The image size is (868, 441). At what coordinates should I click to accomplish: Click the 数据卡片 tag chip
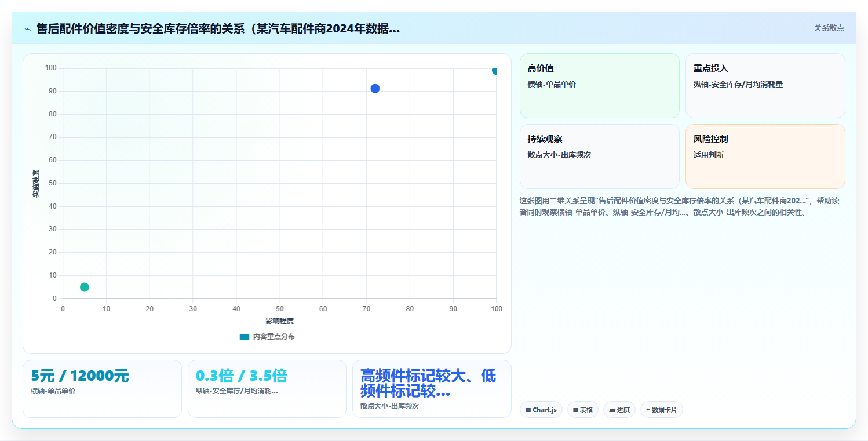coord(662,410)
